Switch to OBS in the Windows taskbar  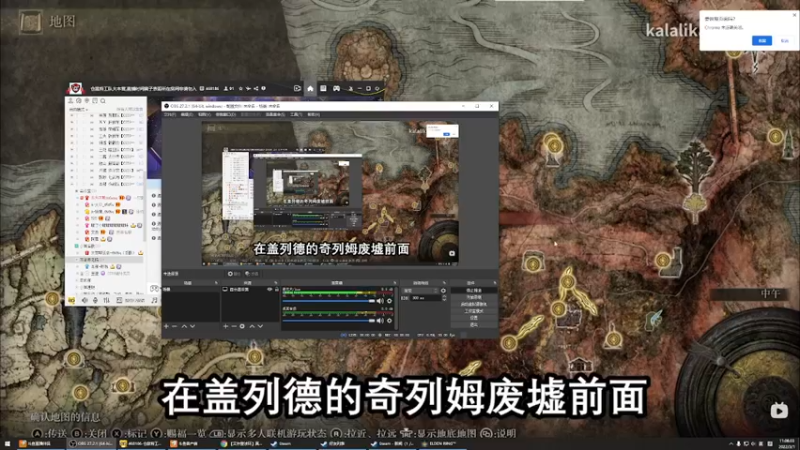92,444
